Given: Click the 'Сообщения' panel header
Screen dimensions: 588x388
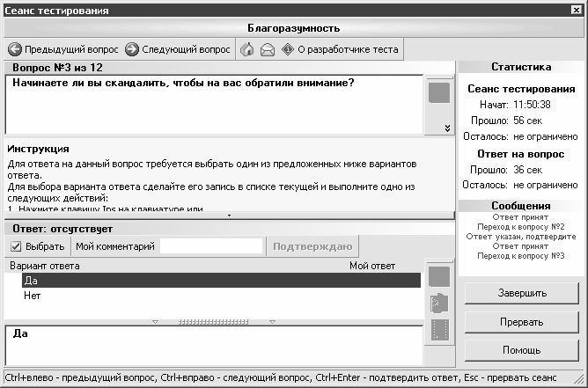Looking at the screenshot, I should click(521, 206).
